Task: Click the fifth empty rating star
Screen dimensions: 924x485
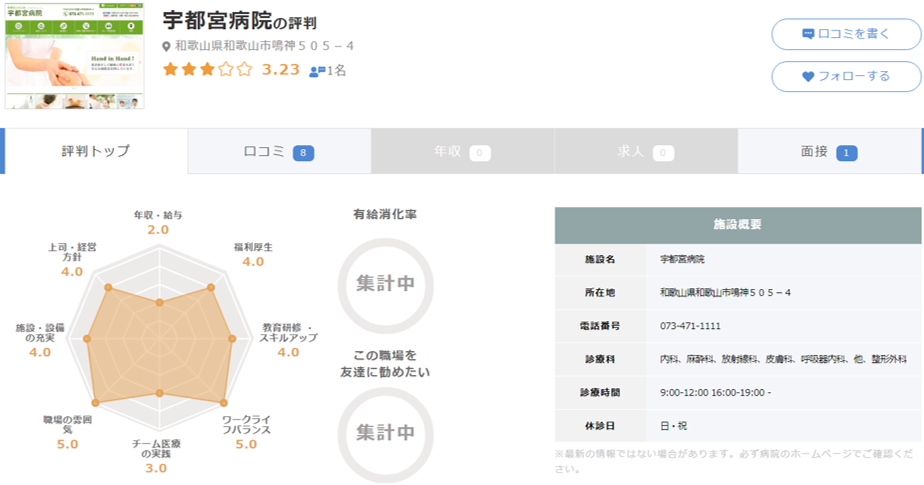Action: [x=245, y=70]
